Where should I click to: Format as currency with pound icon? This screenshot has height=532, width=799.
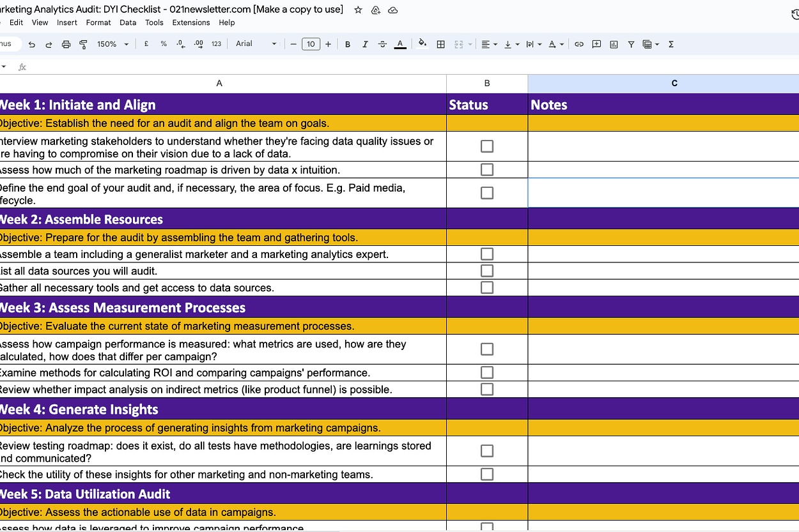point(146,44)
